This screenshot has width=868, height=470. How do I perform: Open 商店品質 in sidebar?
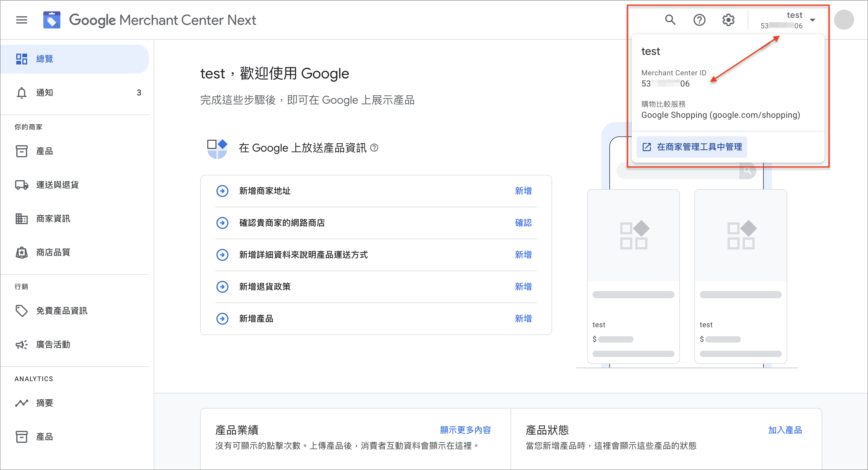74,252
